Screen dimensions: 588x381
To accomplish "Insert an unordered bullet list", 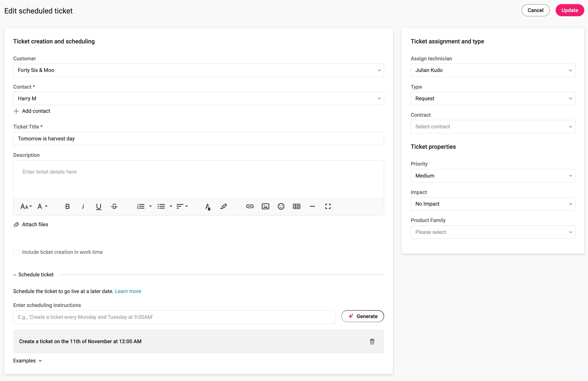I will [x=161, y=207].
